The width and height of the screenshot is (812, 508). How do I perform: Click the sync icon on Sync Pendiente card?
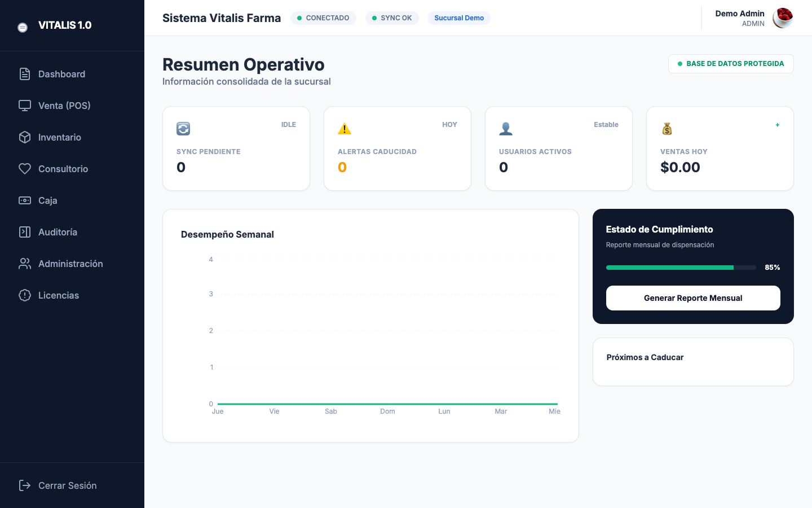click(183, 129)
